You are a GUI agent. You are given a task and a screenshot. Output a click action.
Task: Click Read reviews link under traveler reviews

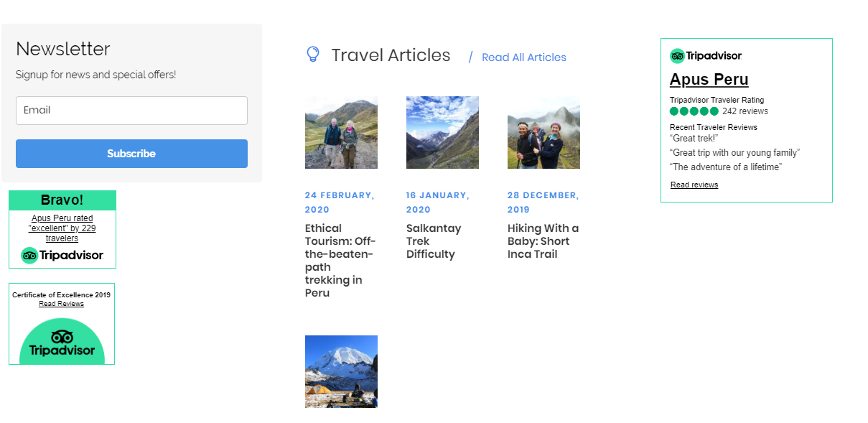[x=694, y=185]
